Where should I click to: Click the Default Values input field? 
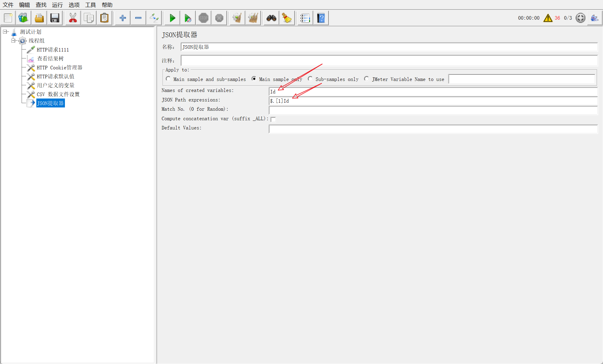coord(433,129)
